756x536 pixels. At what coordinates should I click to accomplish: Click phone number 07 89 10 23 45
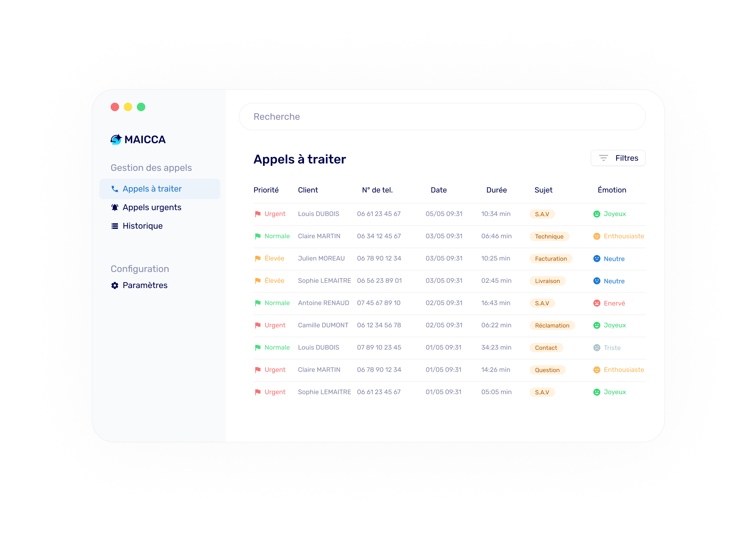click(379, 348)
